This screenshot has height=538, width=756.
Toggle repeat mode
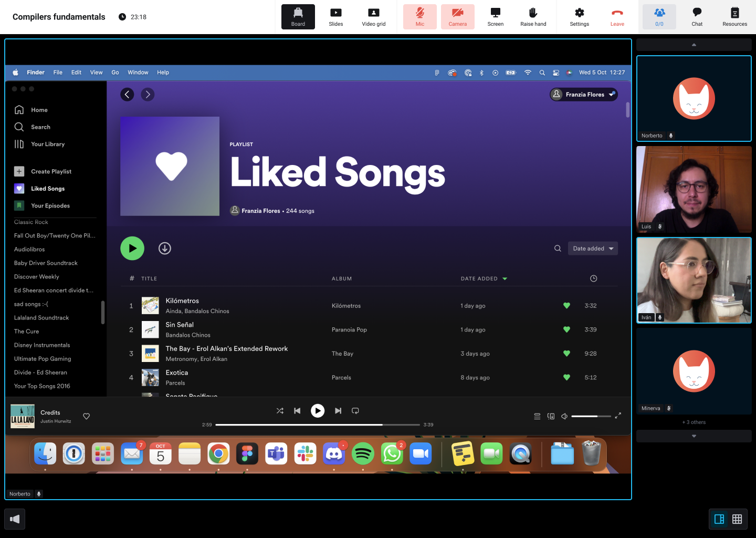point(355,411)
